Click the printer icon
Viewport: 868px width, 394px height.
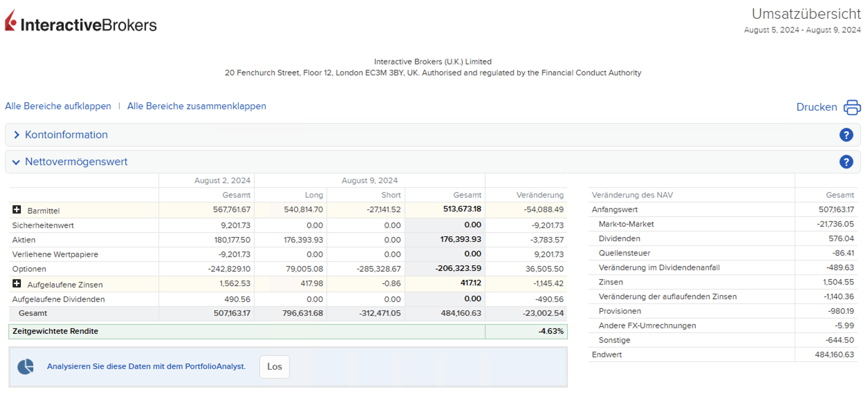(852, 107)
